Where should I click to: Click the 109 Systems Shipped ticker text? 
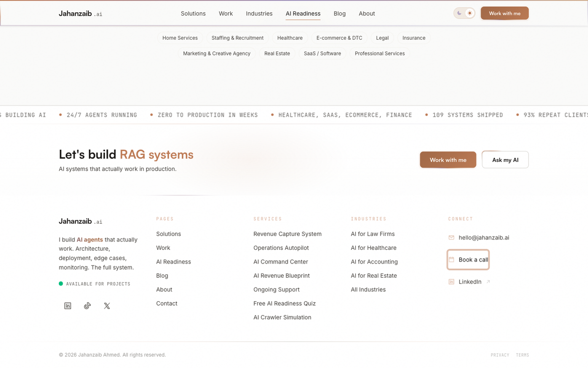(x=467, y=115)
